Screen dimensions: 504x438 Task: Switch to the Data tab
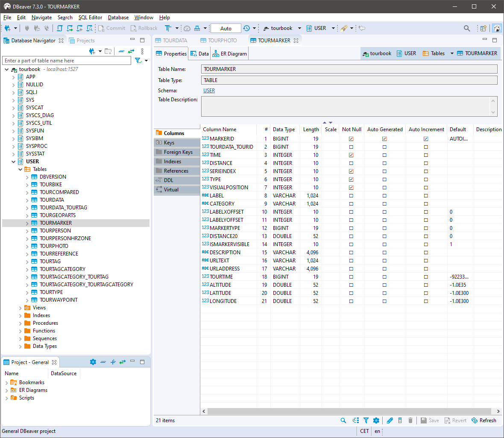point(199,53)
